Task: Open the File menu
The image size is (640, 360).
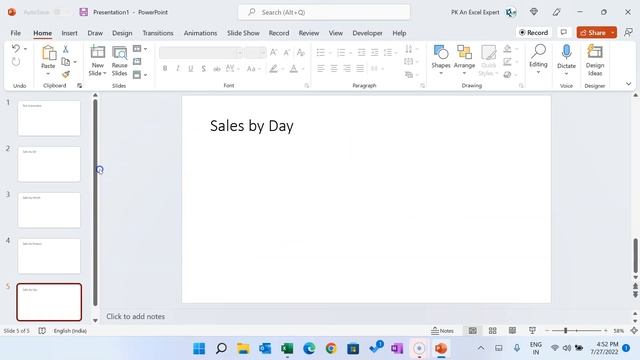Action: pyautogui.click(x=16, y=33)
